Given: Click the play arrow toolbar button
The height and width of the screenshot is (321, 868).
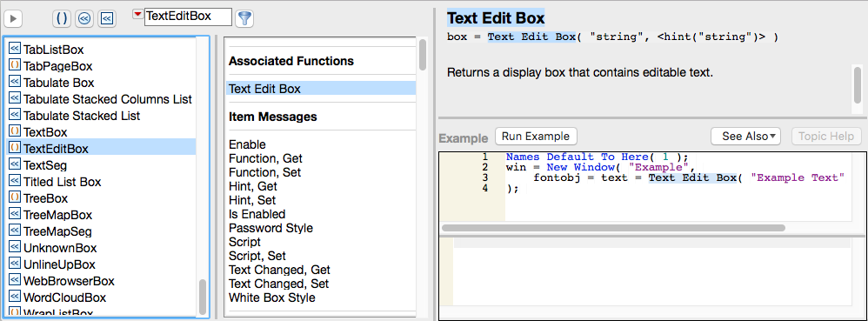Looking at the screenshot, I should click(13, 19).
